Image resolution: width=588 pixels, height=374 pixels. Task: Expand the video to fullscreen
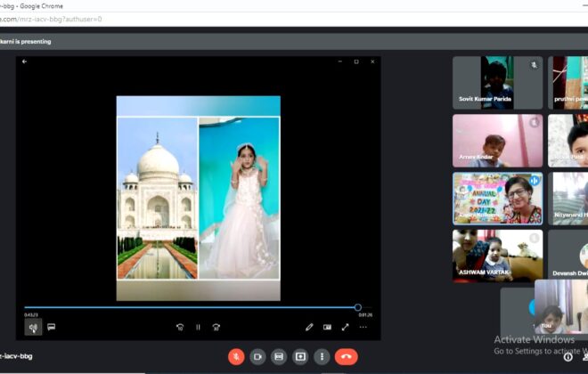[x=345, y=327]
